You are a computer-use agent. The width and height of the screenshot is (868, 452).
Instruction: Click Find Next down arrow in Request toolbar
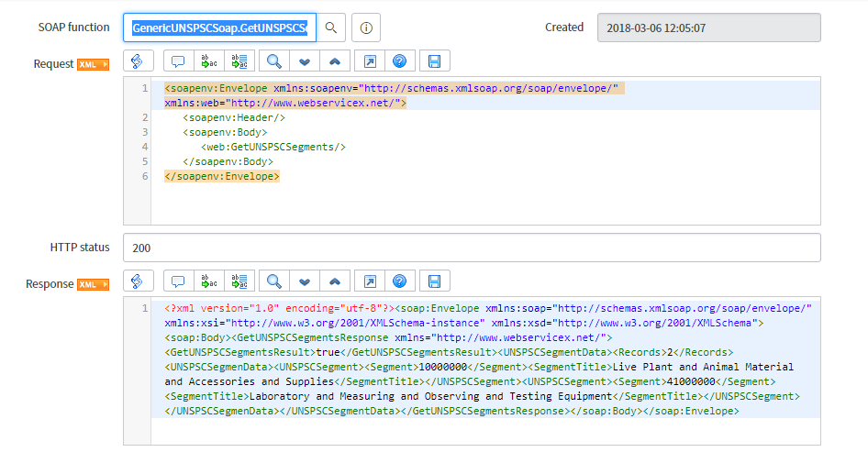tap(305, 61)
